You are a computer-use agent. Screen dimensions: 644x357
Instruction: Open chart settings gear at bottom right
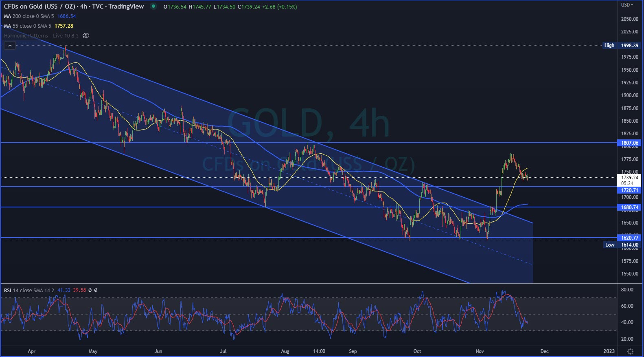(630, 351)
